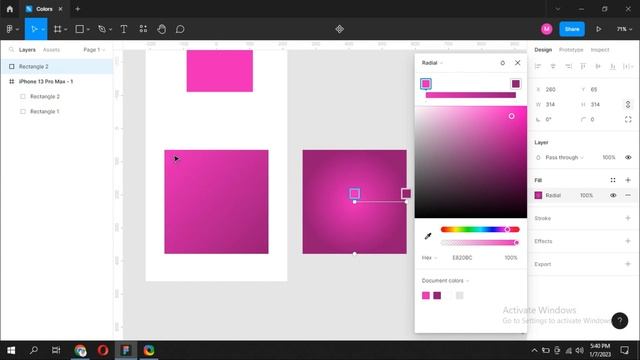Select the Frame tool
Viewport: 640px width, 360px height.
pyautogui.click(x=58, y=29)
